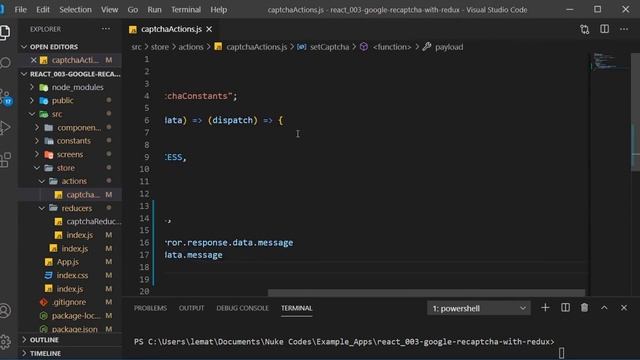The image size is (640, 360).
Task: Click the setCaptcha breadcrumb symbol
Action: pyautogui.click(x=329, y=47)
